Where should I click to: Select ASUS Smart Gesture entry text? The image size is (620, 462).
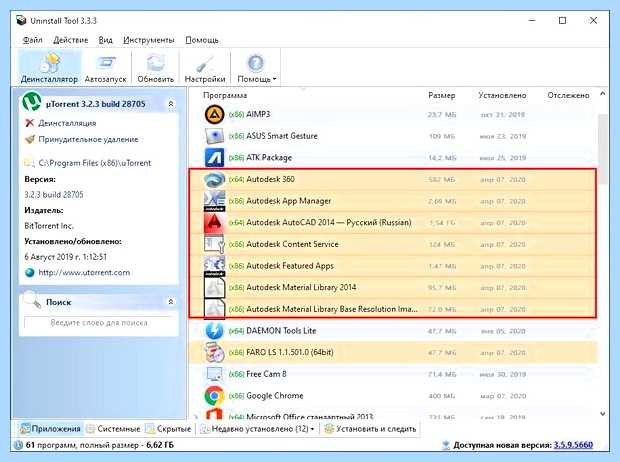tap(282, 136)
